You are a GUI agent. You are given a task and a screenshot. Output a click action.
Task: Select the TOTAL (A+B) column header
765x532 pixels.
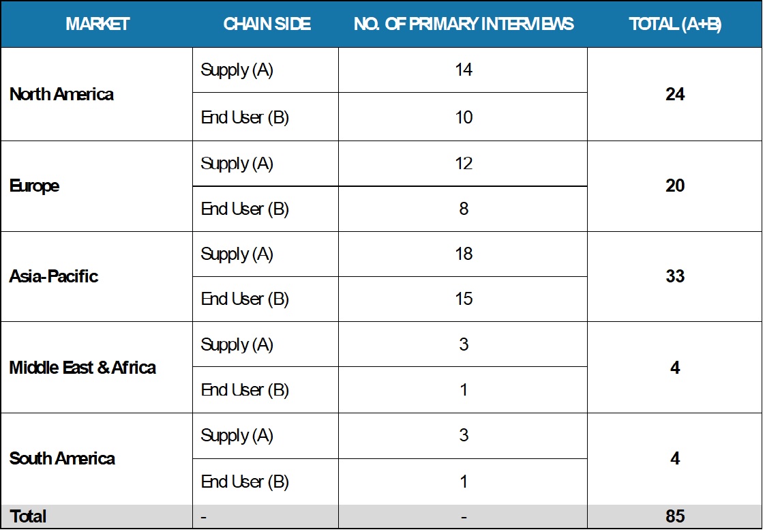coord(675,24)
